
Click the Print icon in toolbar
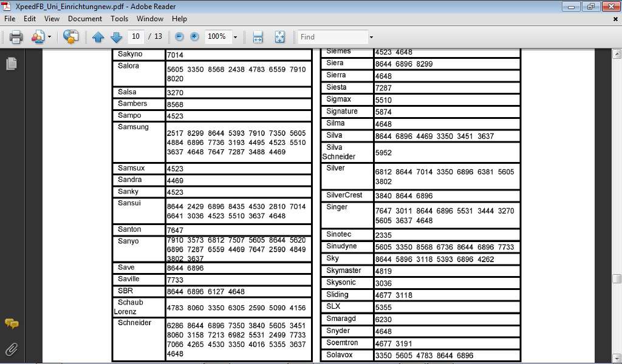click(16, 37)
